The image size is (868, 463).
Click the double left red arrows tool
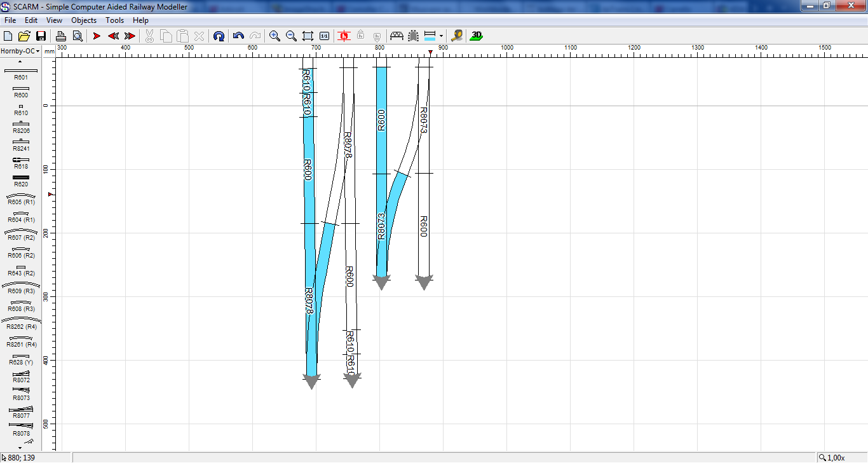[113, 36]
